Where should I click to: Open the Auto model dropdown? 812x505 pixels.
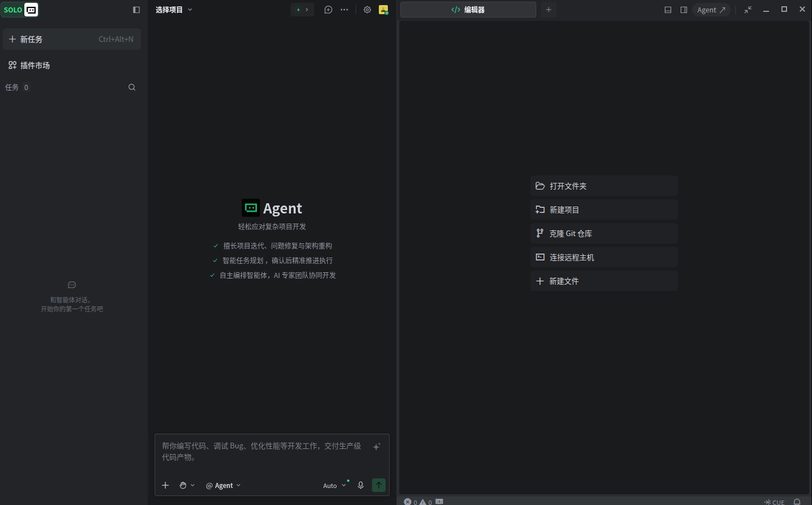pos(335,485)
